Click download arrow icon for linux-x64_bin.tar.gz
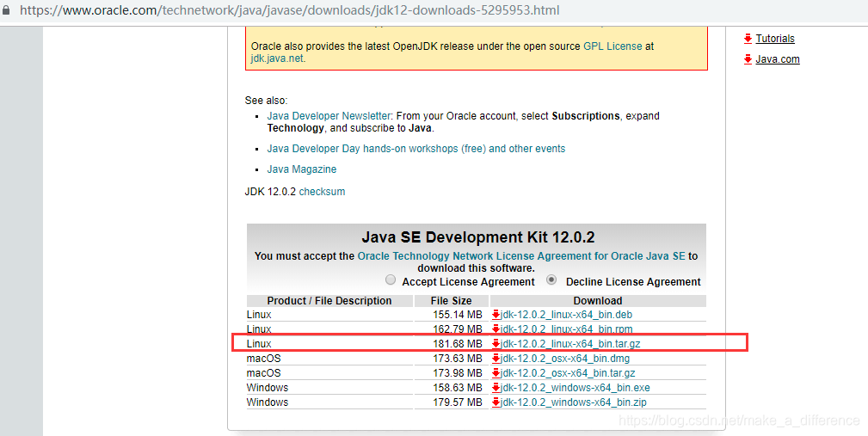The height and width of the screenshot is (436, 868). pos(496,344)
